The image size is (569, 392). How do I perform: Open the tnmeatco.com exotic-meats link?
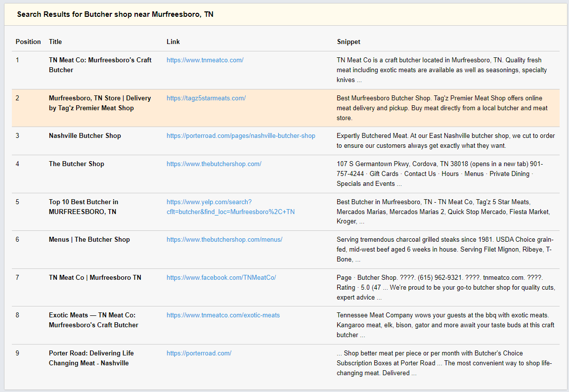click(x=223, y=315)
